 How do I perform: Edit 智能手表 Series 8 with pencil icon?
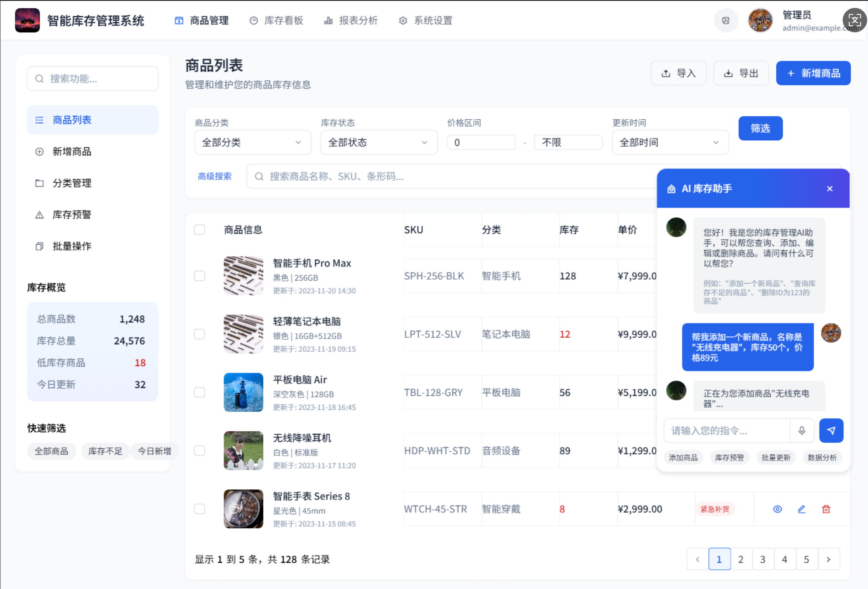point(801,509)
